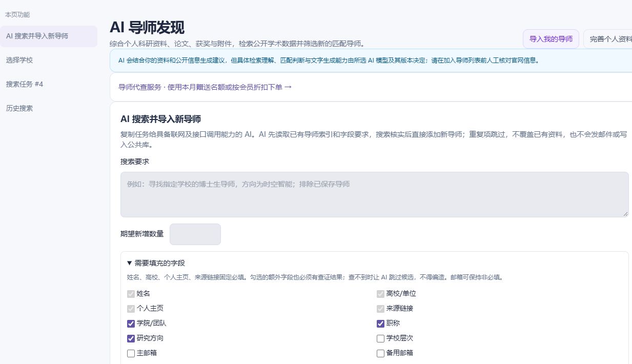Click the disabled 来源链接 checkbox
The height and width of the screenshot is (364, 632).
click(x=380, y=309)
